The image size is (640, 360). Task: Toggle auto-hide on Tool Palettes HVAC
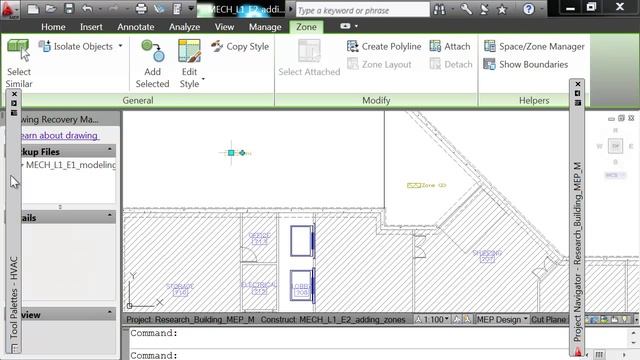(14, 104)
